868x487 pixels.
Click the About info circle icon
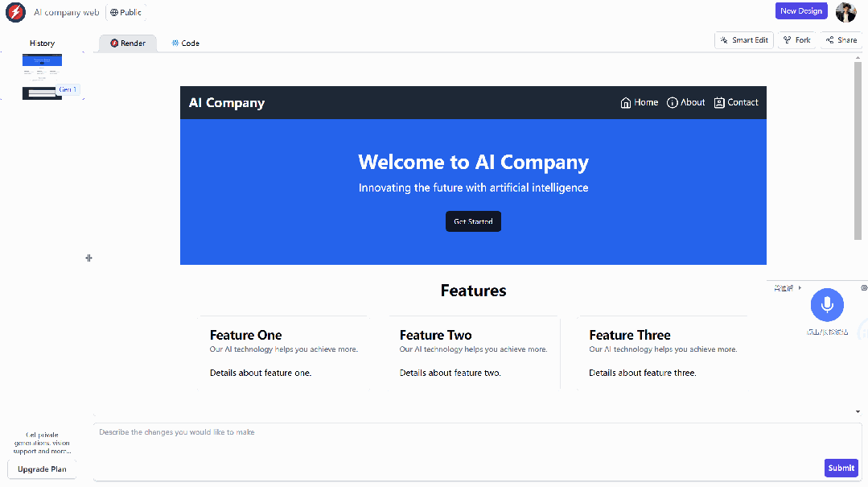[x=672, y=102]
